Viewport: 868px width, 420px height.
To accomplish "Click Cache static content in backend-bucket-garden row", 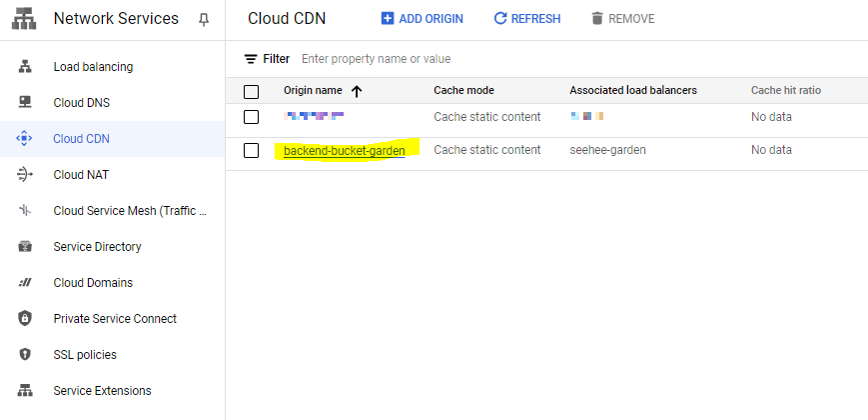I will [487, 150].
